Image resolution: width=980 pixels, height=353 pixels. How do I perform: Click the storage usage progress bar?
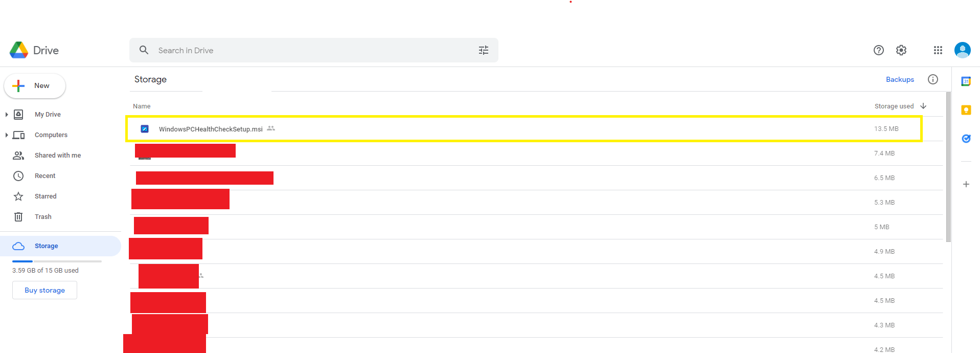pyautogui.click(x=57, y=261)
